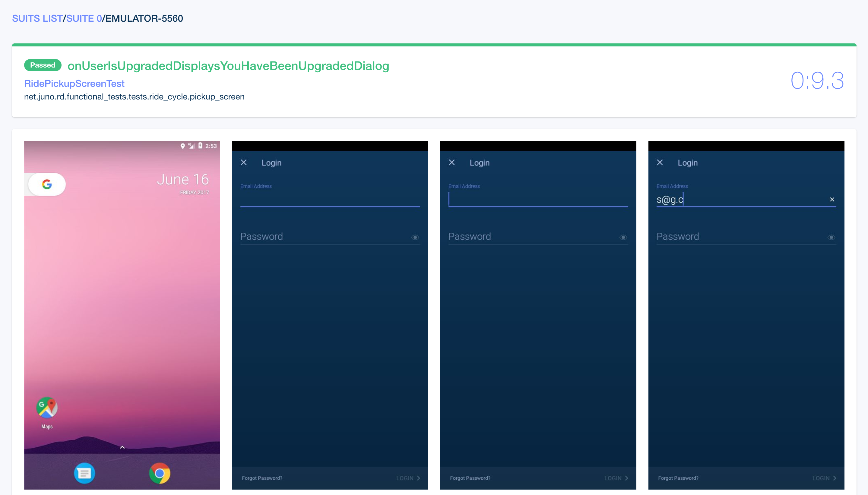
Task: Expand the app drawer up-arrow on homescreen
Action: click(122, 447)
